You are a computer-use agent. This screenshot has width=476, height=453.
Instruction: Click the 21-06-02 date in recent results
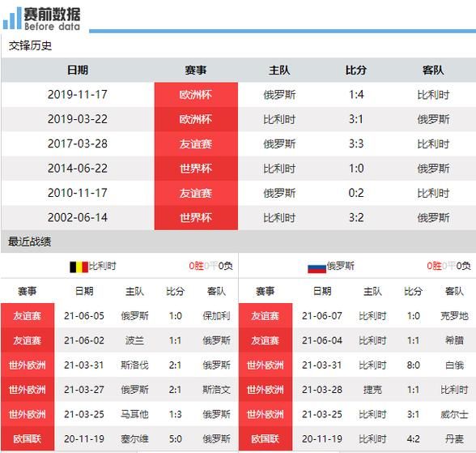coord(84,340)
